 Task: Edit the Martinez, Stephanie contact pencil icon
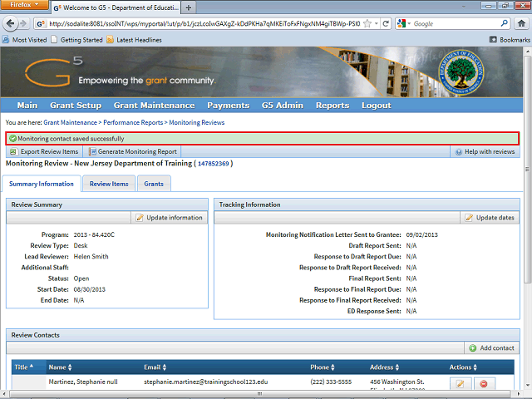[460, 383]
